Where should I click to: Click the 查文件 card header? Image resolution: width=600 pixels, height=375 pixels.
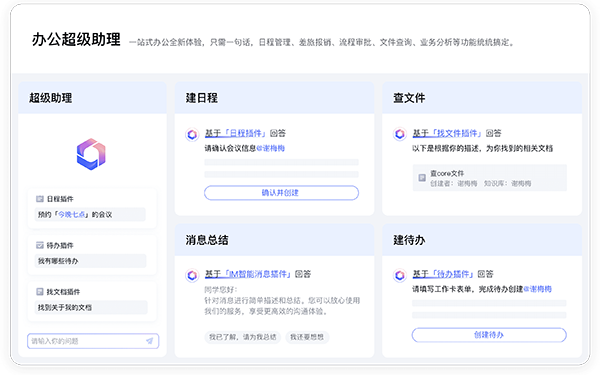(x=482, y=98)
